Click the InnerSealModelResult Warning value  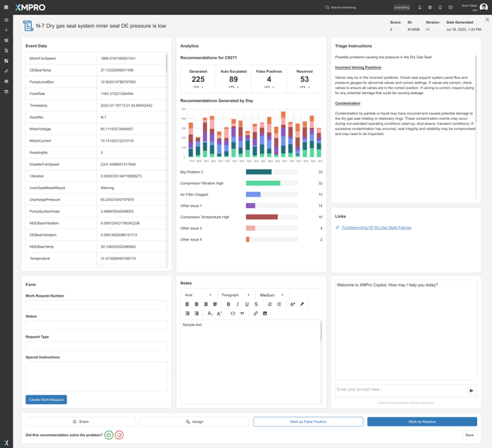pyautogui.click(x=107, y=188)
